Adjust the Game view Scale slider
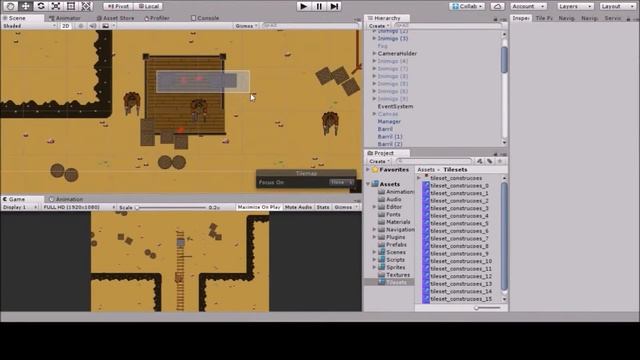The image size is (640, 360). [x=171, y=207]
